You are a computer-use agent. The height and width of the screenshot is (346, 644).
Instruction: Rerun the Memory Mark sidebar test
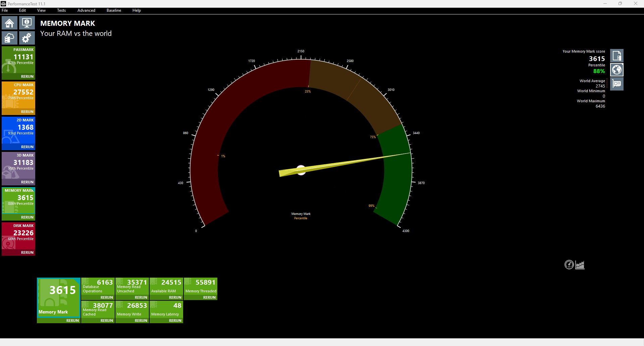click(27, 217)
